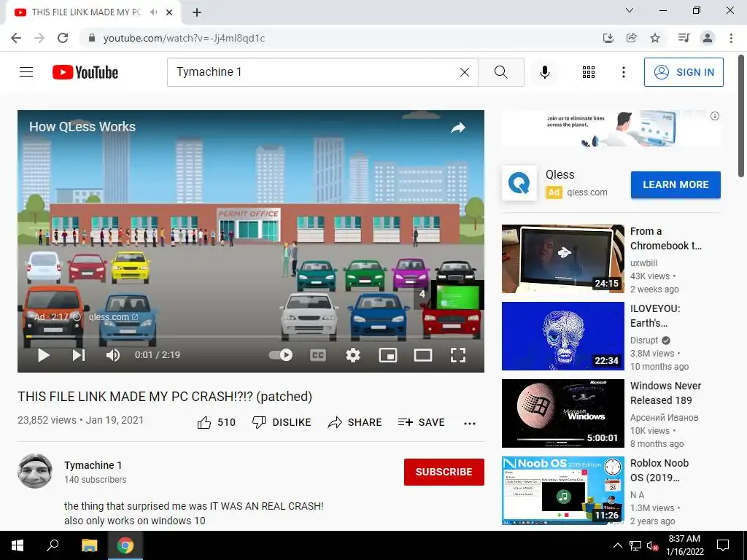Click the SIGN IN button
747x560 pixels.
click(684, 72)
